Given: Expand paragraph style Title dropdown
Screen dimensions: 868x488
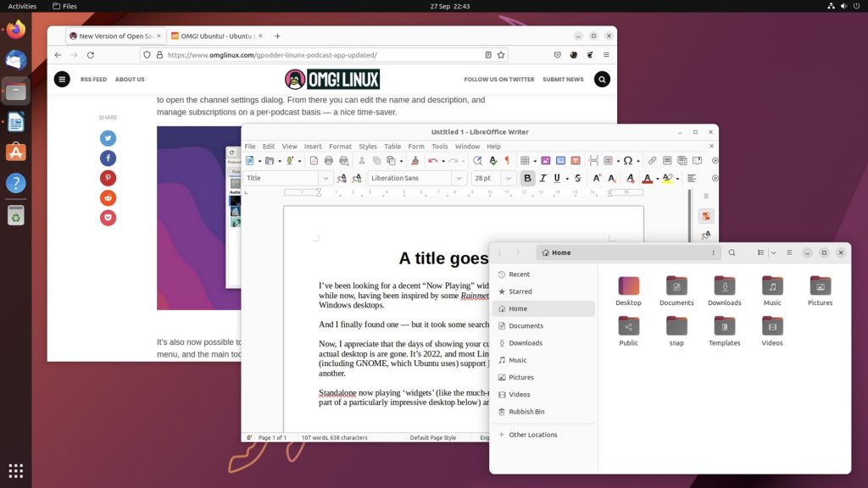Looking at the screenshot, I should (325, 178).
